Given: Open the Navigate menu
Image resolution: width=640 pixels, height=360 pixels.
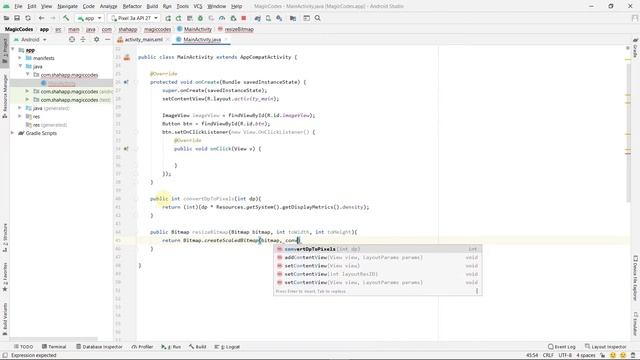Looking at the screenshot, I should click(x=67, y=6).
